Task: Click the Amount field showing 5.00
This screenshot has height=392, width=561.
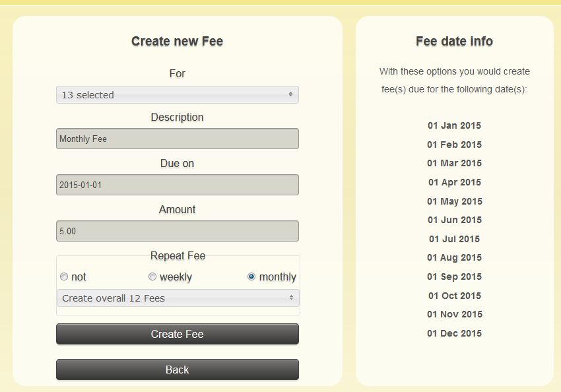Action: (x=177, y=231)
